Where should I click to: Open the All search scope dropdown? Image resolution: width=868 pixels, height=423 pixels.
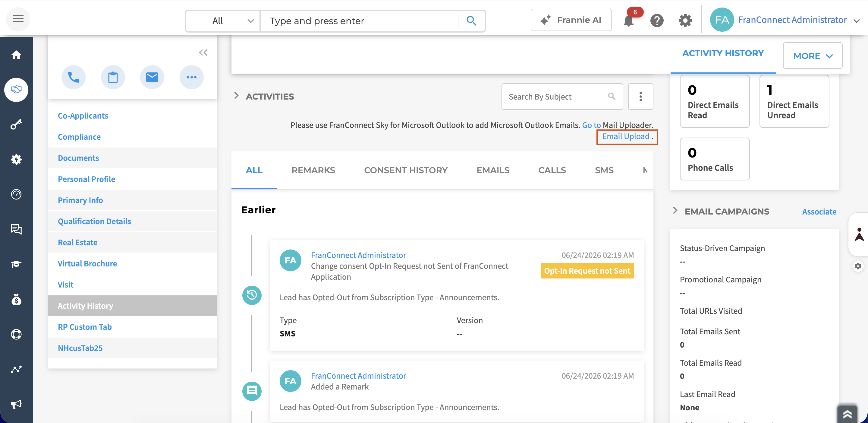[x=223, y=21]
